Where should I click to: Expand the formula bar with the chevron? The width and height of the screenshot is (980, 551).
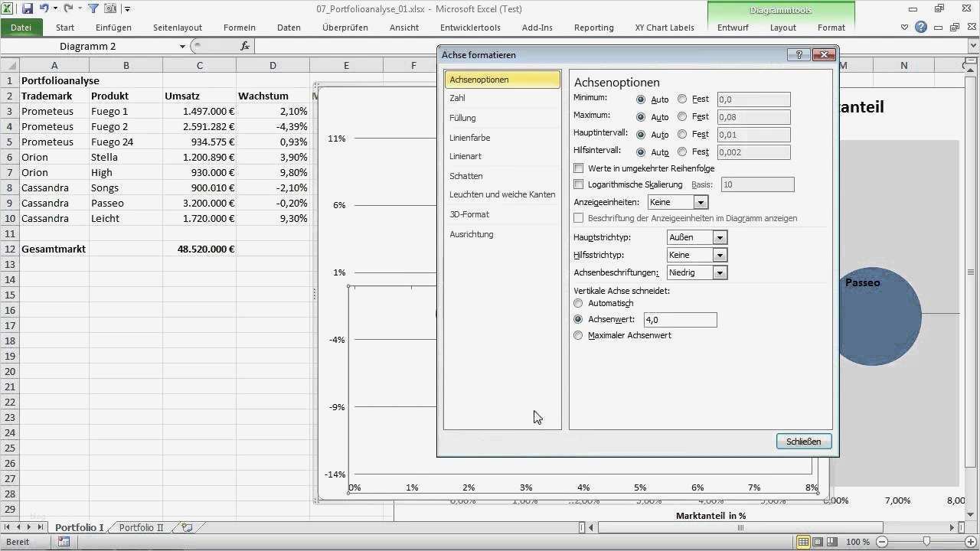972,46
